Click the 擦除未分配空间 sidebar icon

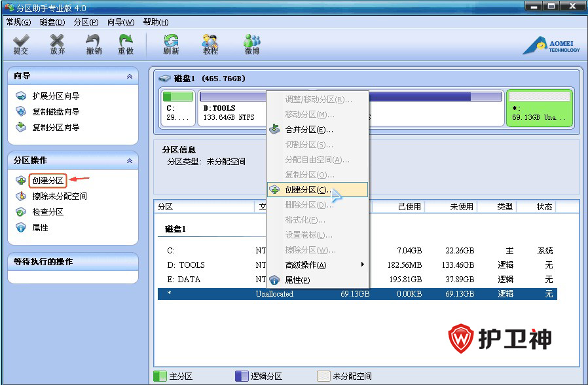pos(21,196)
